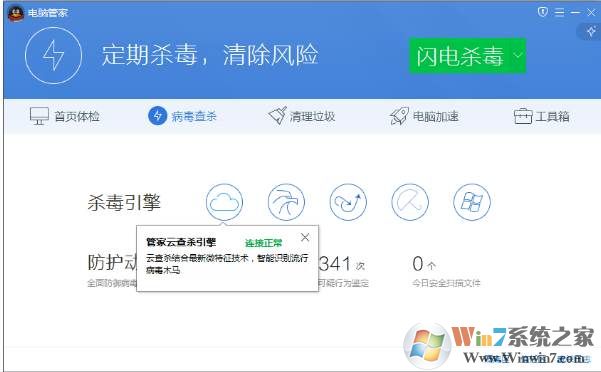
Task: Switch to the 病毒查杀 tab
Action: click(x=182, y=115)
